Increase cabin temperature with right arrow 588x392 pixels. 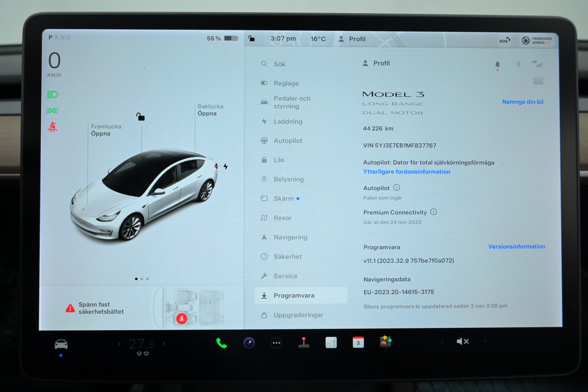click(x=164, y=344)
